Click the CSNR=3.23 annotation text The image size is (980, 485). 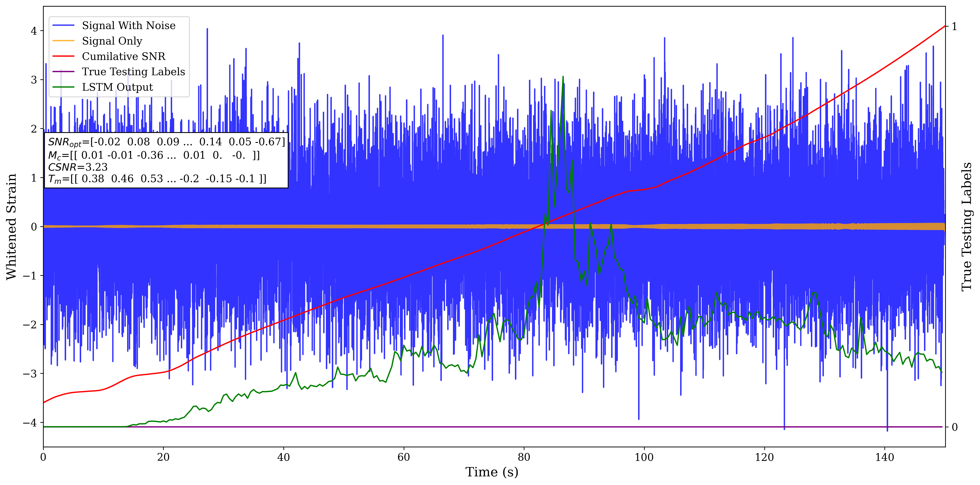(x=78, y=167)
